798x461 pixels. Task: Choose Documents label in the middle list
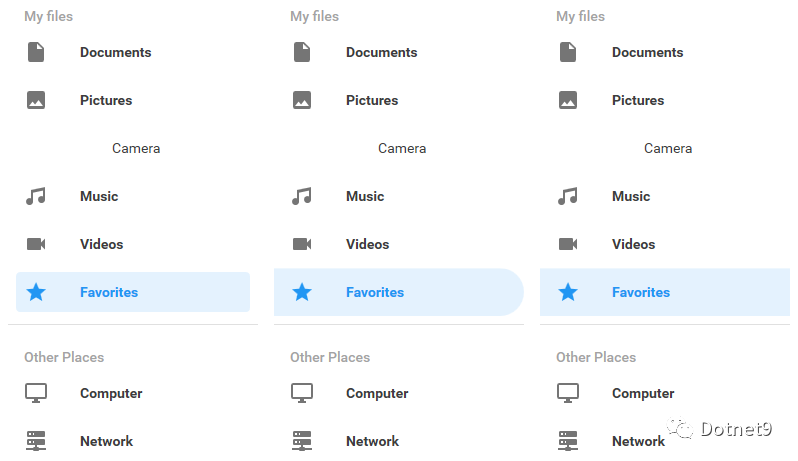[x=382, y=52]
